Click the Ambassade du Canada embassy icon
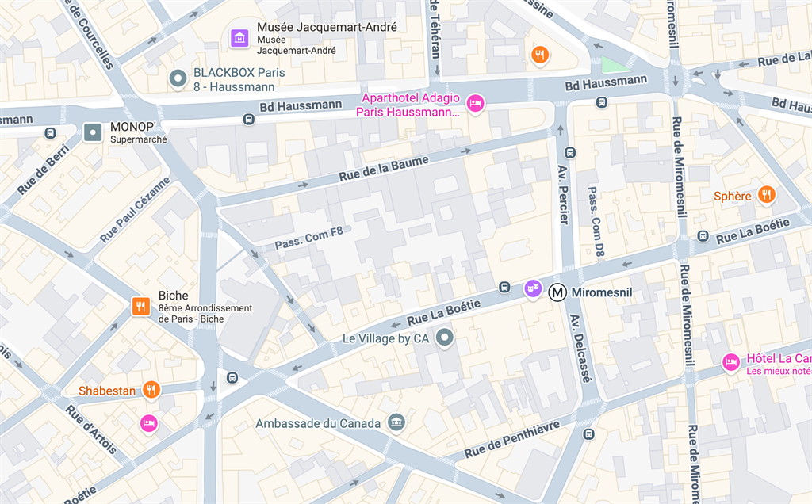This screenshot has height=504, width=812. pos(396,422)
